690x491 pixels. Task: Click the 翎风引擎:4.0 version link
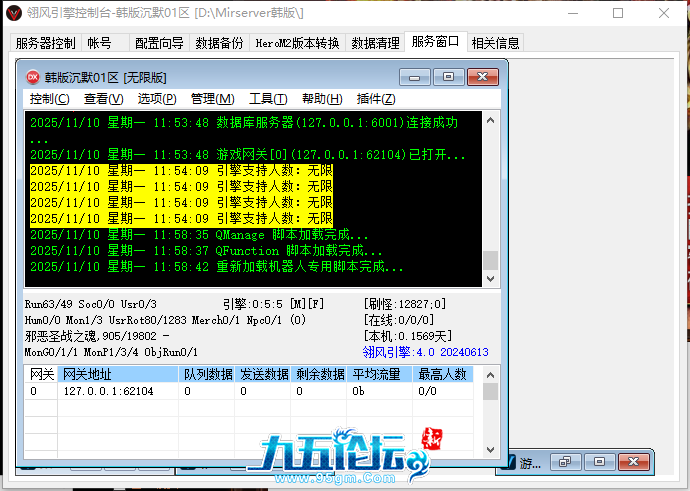[x=425, y=352]
